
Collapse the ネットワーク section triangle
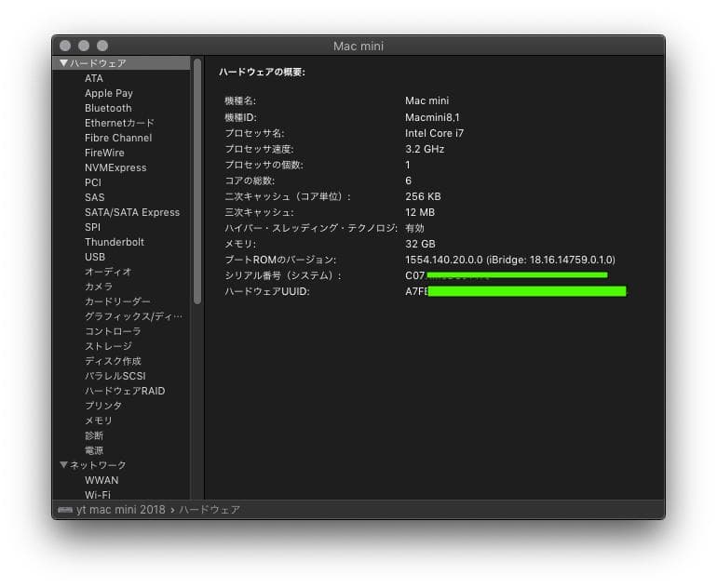click(63, 464)
